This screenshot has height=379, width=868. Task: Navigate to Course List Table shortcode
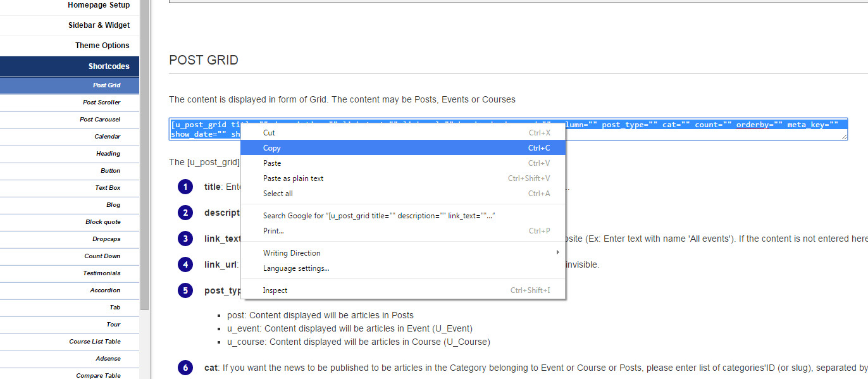[x=95, y=342]
